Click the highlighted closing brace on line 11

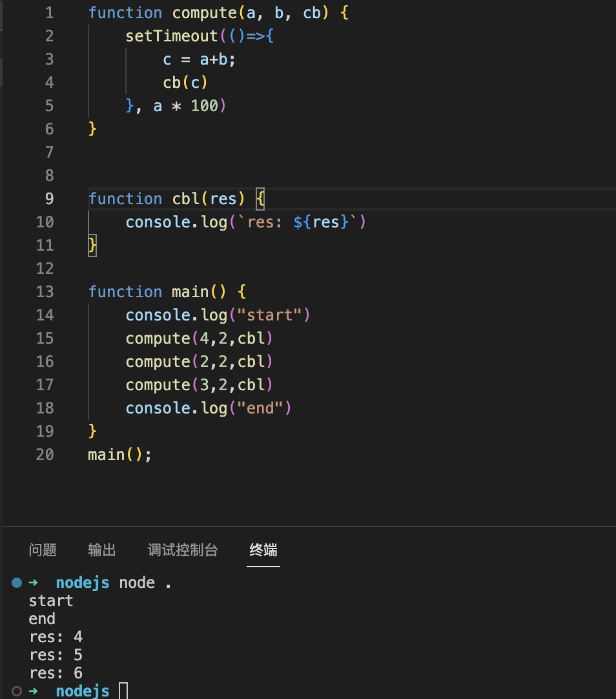[x=92, y=245]
